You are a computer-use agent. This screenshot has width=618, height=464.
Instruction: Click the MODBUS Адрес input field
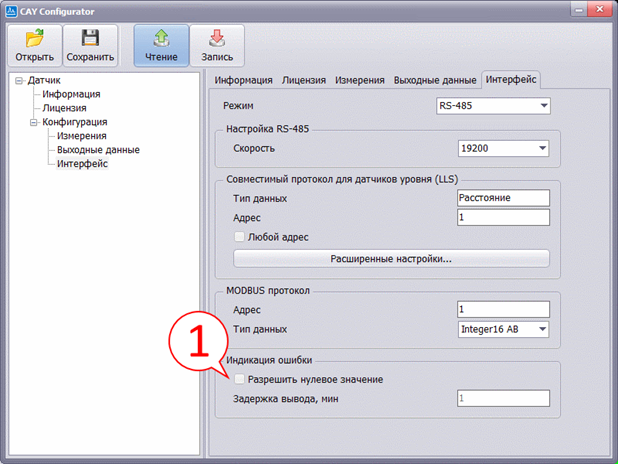click(x=503, y=309)
